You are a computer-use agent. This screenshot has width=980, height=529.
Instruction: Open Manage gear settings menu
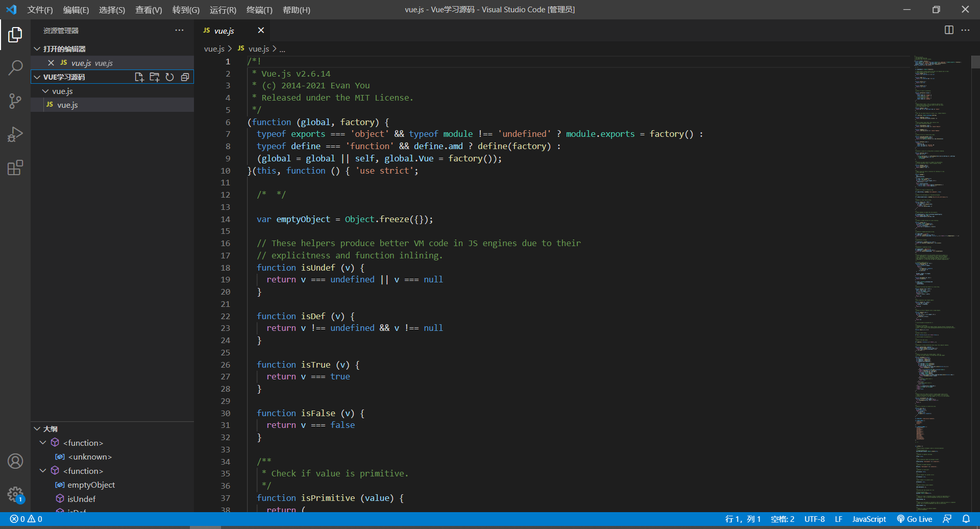[15, 494]
